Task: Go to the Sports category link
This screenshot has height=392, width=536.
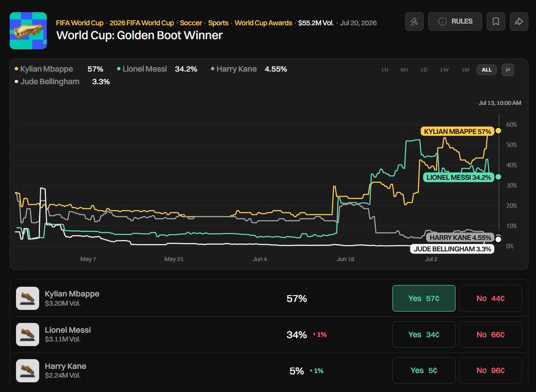Action: (x=218, y=23)
